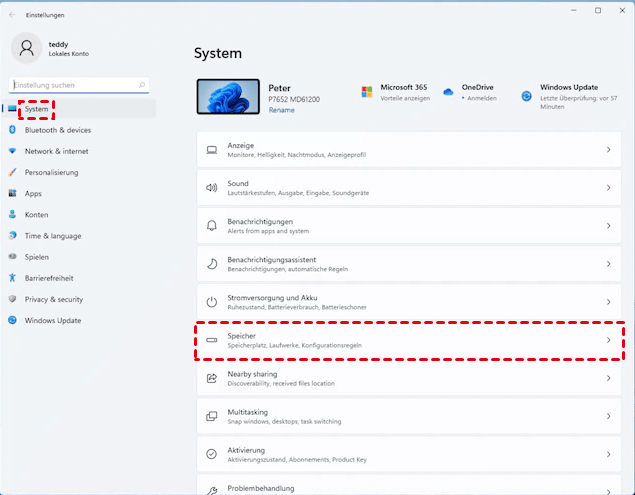Click the Privacy & security shield icon
The height and width of the screenshot is (495, 635).
[x=13, y=299]
